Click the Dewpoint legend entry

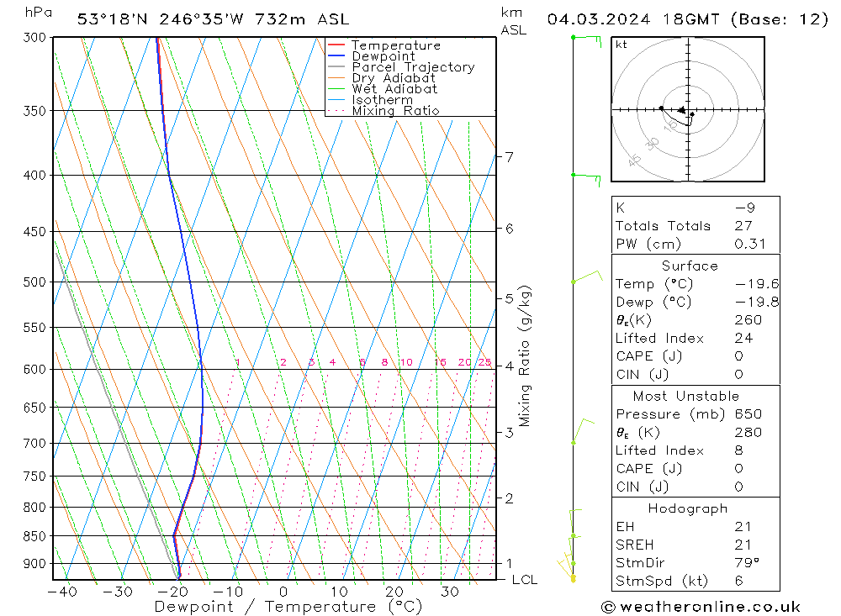coord(371,56)
